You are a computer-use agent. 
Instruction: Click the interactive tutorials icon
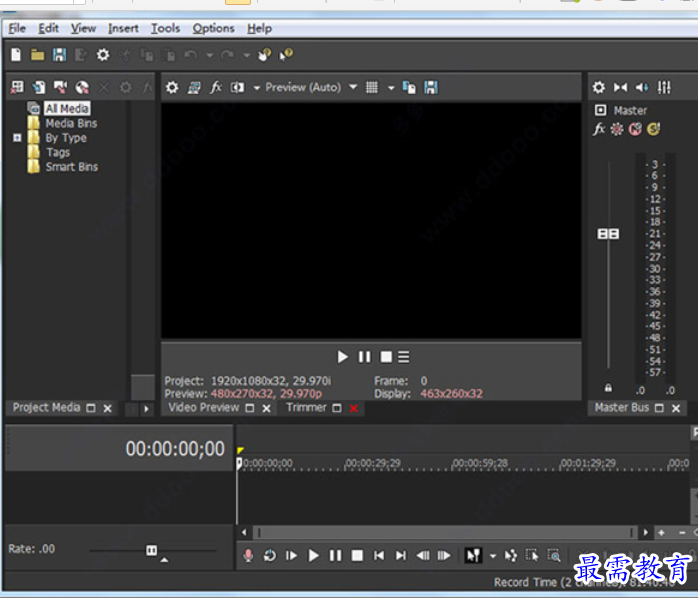264,55
